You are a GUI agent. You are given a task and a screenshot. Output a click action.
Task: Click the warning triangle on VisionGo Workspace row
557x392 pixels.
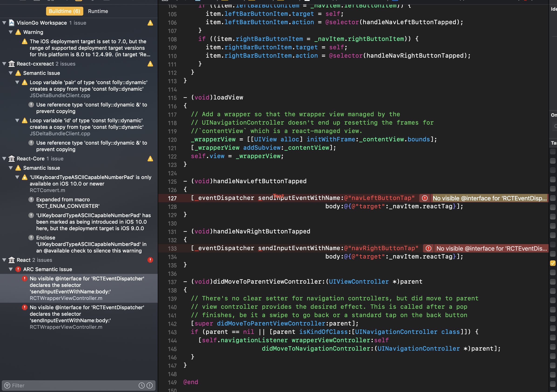(x=150, y=23)
